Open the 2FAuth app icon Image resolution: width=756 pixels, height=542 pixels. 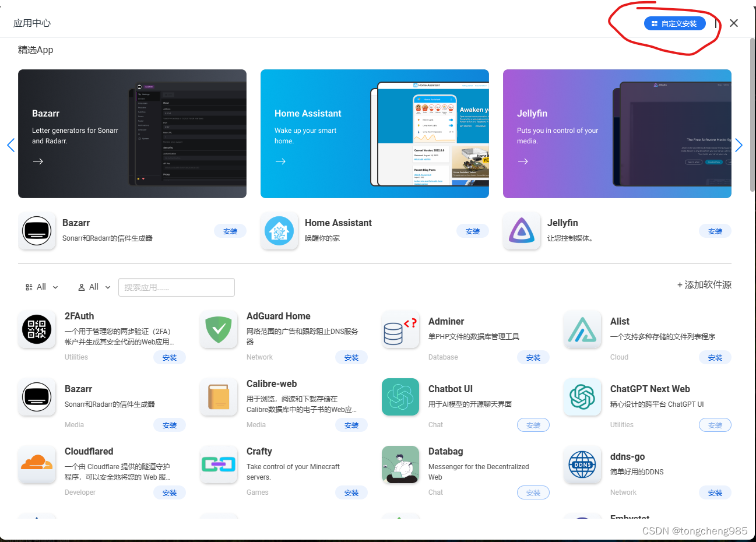pyautogui.click(x=37, y=329)
